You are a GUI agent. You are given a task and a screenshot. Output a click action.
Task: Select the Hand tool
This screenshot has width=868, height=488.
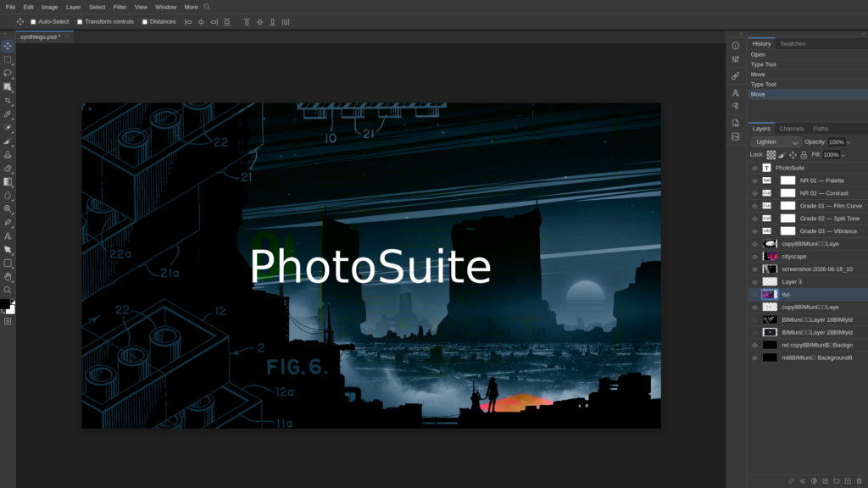(8, 277)
